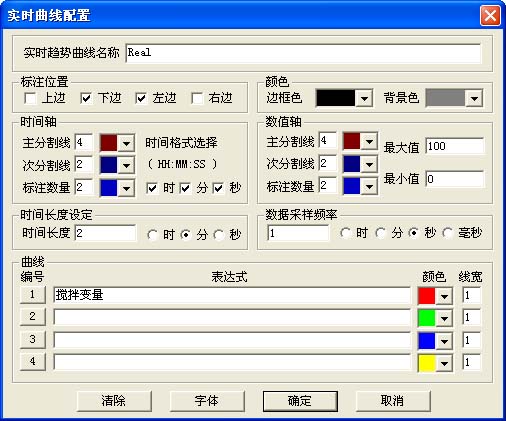Click the yellow color swatch for curve 4
Image resolution: width=506 pixels, height=421 pixels.
(x=427, y=363)
